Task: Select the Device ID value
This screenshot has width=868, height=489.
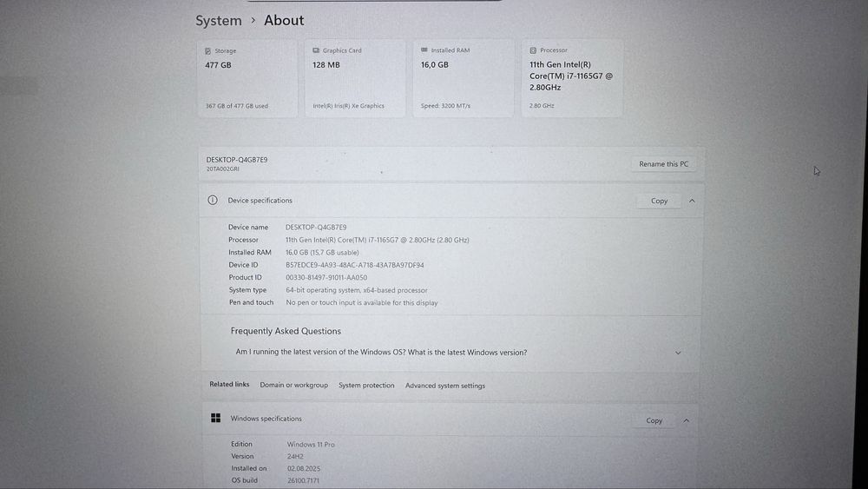Action: click(355, 265)
